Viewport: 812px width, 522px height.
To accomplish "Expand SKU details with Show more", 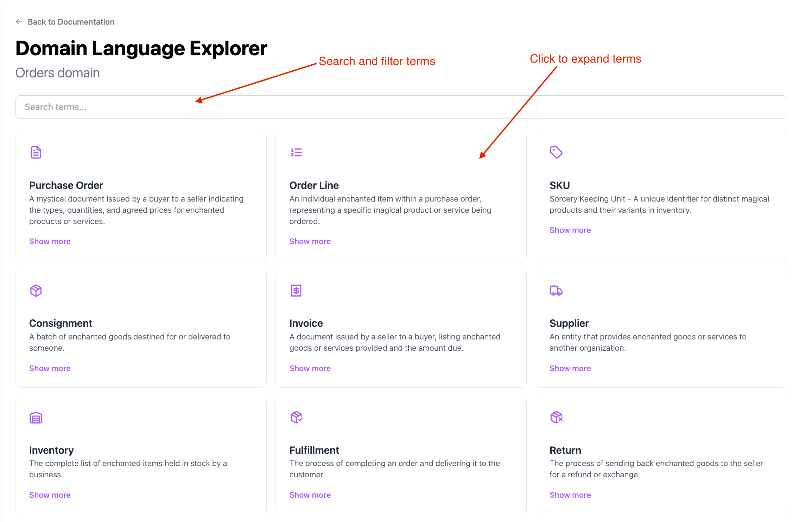I will click(x=570, y=230).
